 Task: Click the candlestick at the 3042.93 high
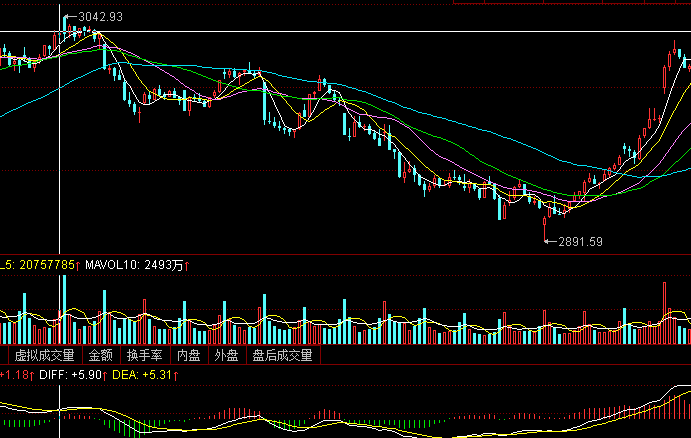point(64,27)
